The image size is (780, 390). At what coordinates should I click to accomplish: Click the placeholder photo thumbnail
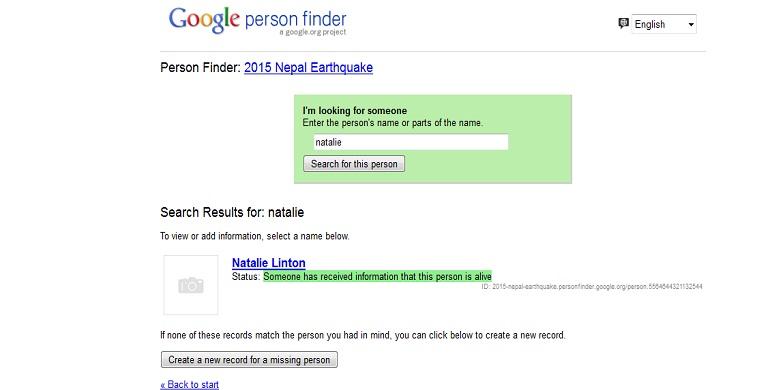(191, 285)
